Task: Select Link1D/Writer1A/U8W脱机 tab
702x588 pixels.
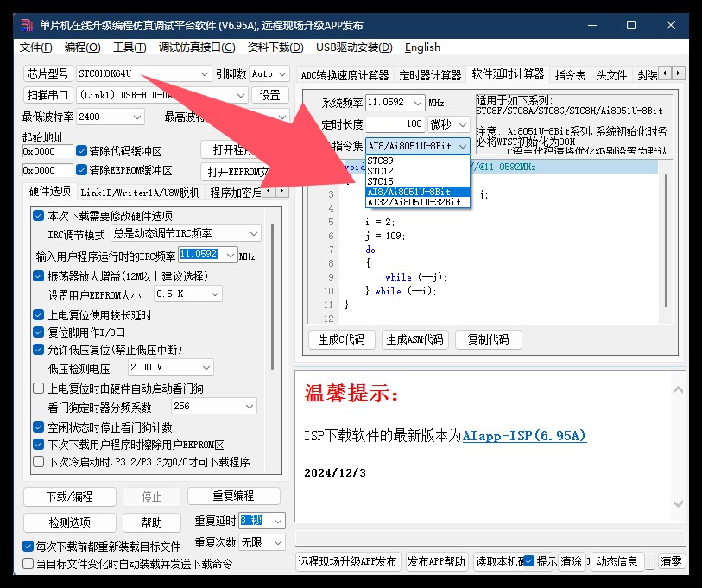Action: [x=140, y=193]
